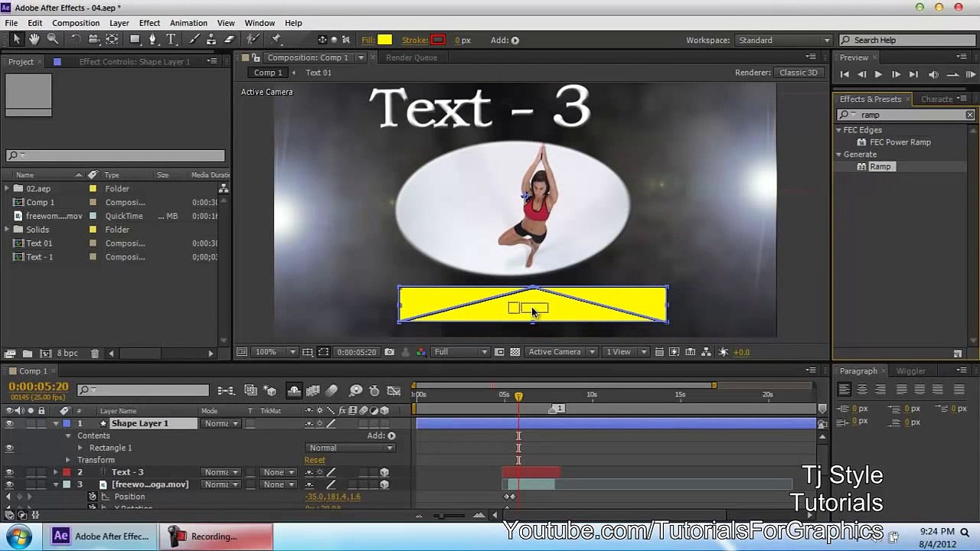Viewport: 980px width, 551px height.
Task: Open the File menu
Action: [x=11, y=23]
